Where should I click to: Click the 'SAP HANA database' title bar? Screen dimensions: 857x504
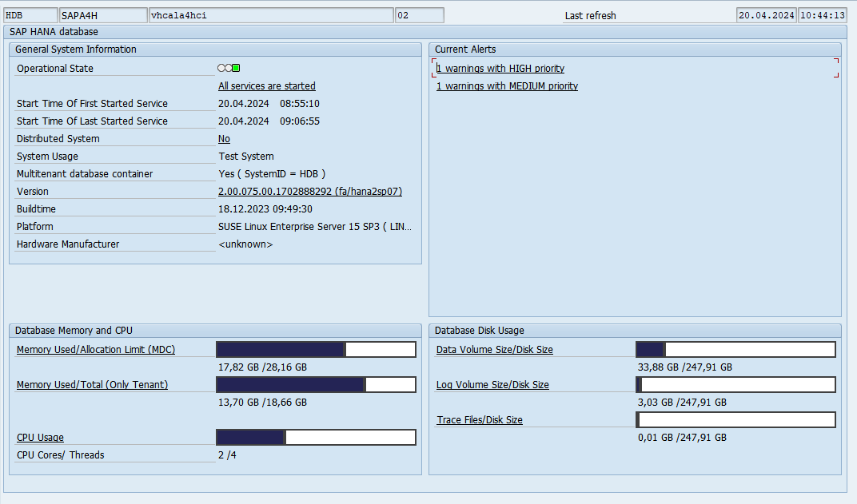tap(425, 32)
